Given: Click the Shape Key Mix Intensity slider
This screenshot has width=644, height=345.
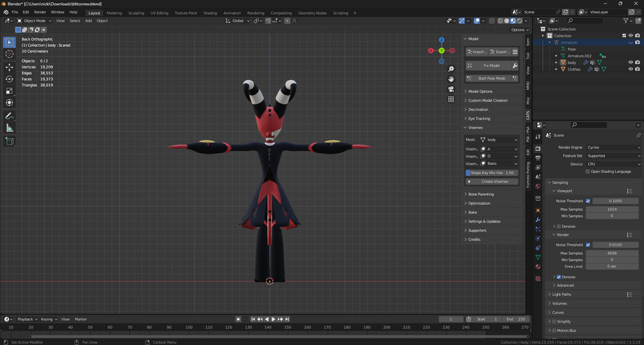Looking at the screenshot, I should 491,173.
